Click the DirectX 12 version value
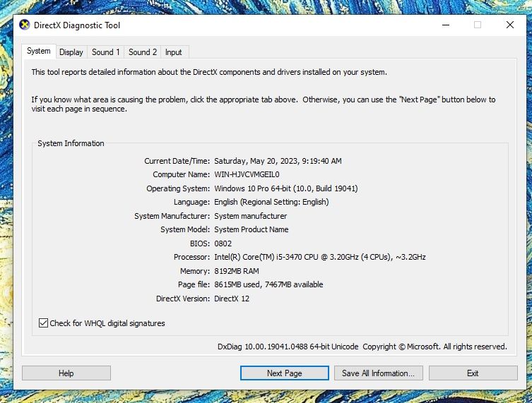The width and height of the screenshot is (532, 403). pyautogui.click(x=232, y=299)
